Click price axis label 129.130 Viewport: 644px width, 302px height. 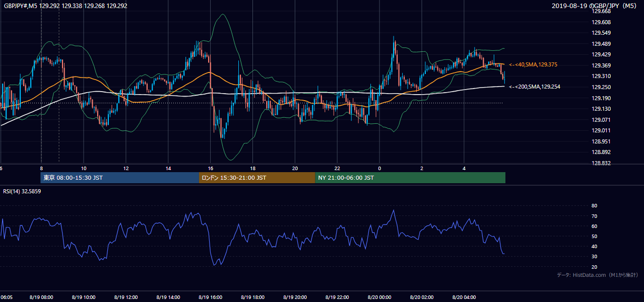pos(601,109)
